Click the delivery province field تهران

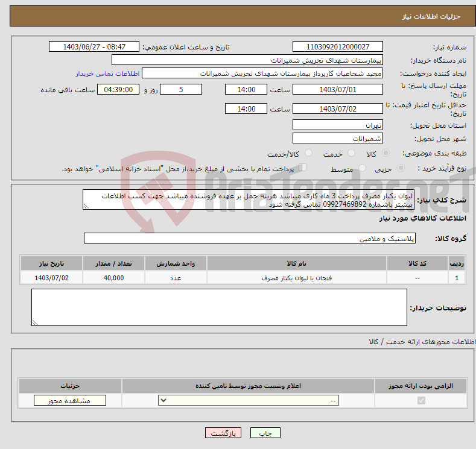coord(338,125)
